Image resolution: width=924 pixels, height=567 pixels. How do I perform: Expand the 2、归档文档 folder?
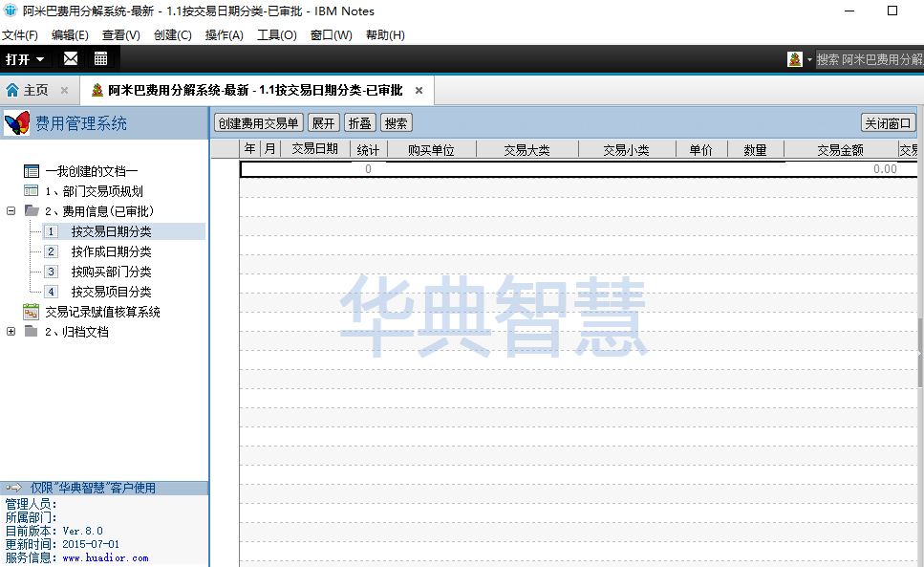click(11, 331)
